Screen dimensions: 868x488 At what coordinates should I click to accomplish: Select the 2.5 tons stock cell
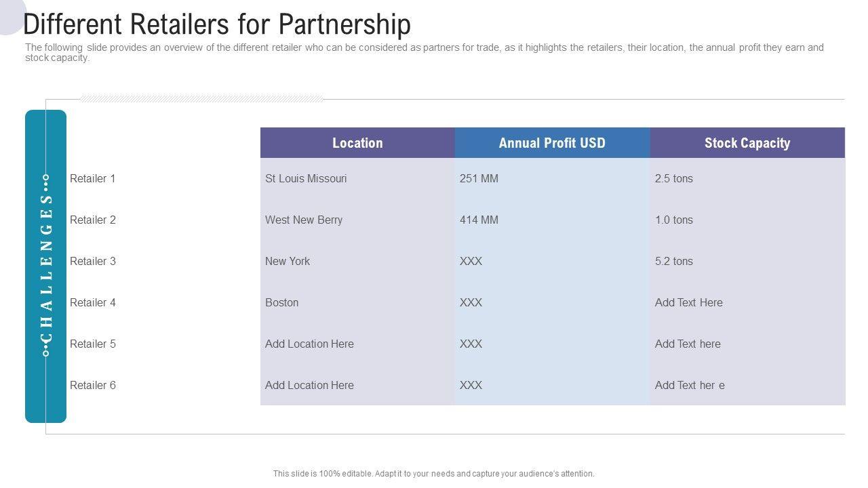674,179
